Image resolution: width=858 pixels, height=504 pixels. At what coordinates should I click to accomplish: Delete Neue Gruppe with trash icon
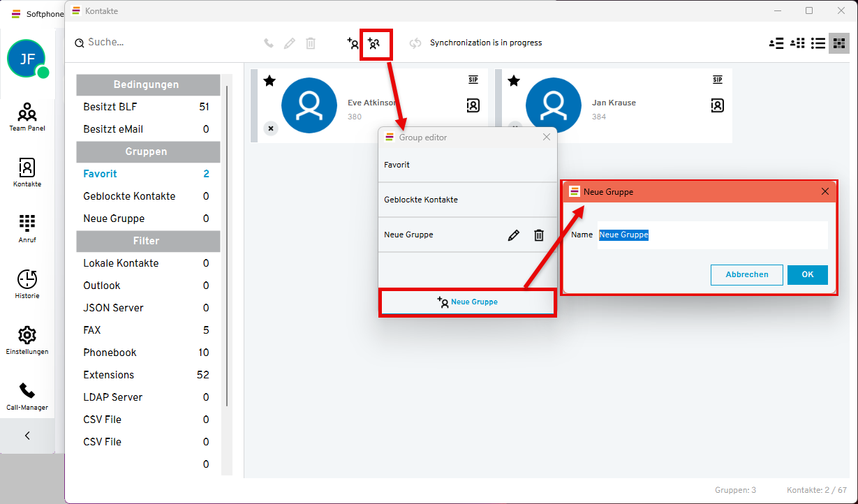[x=539, y=235]
